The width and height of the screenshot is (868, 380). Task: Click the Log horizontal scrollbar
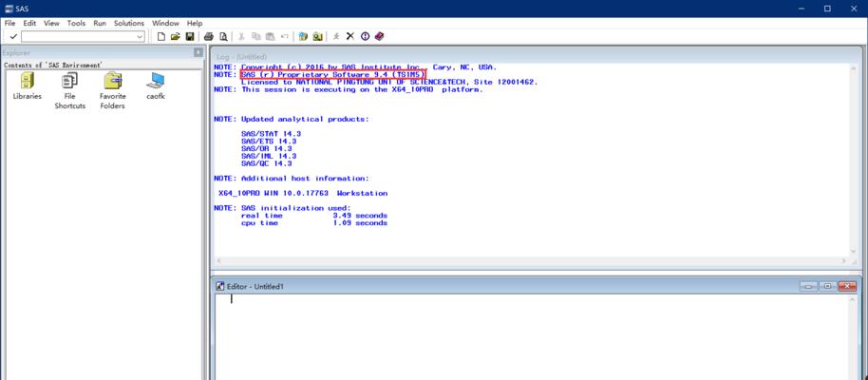click(x=532, y=260)
